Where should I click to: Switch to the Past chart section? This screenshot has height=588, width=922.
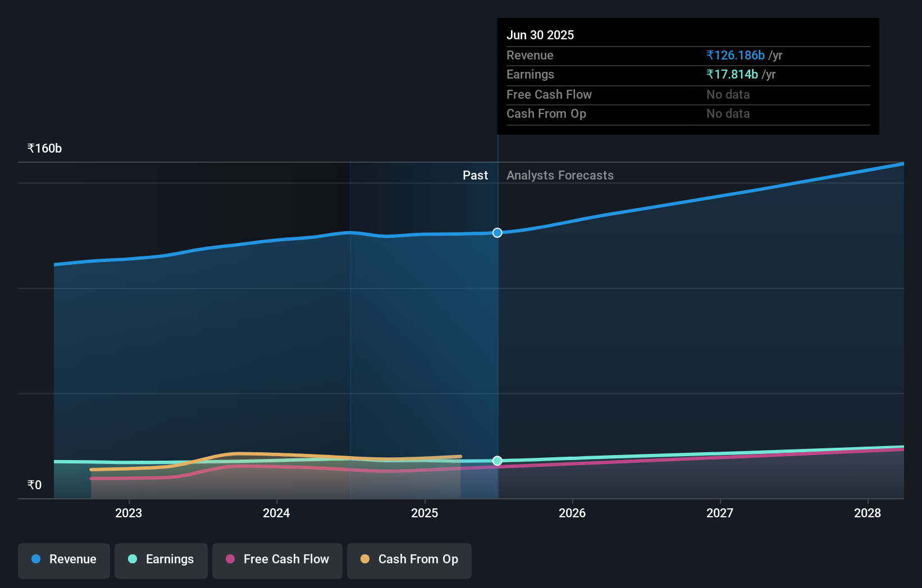[x=476, y=175]
